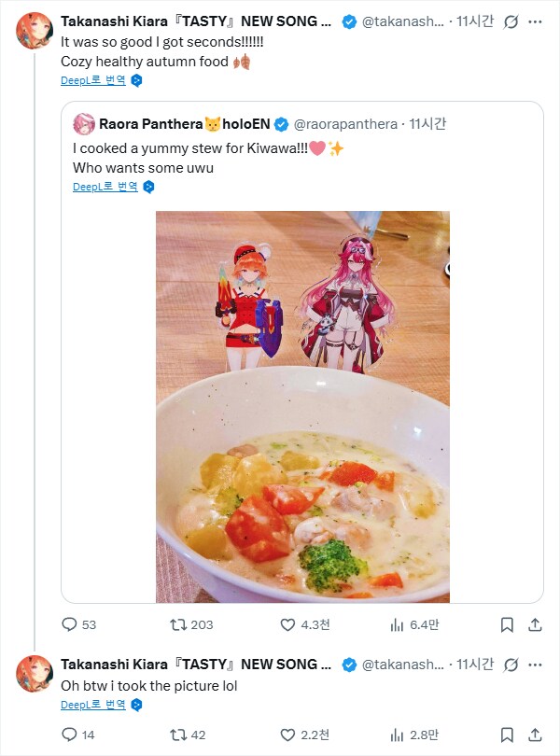Viewport: 560px width, 756px height.
Task: Share the 'Oh btw i took the picture' tweet
Action: point(536,735)
